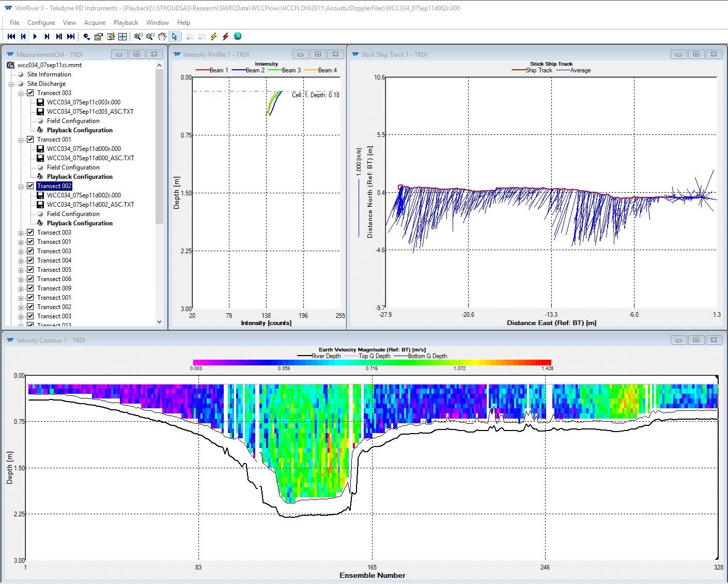Click the play button in the playback toolbar
Screen dimensions: 728x584
(35, 36)
